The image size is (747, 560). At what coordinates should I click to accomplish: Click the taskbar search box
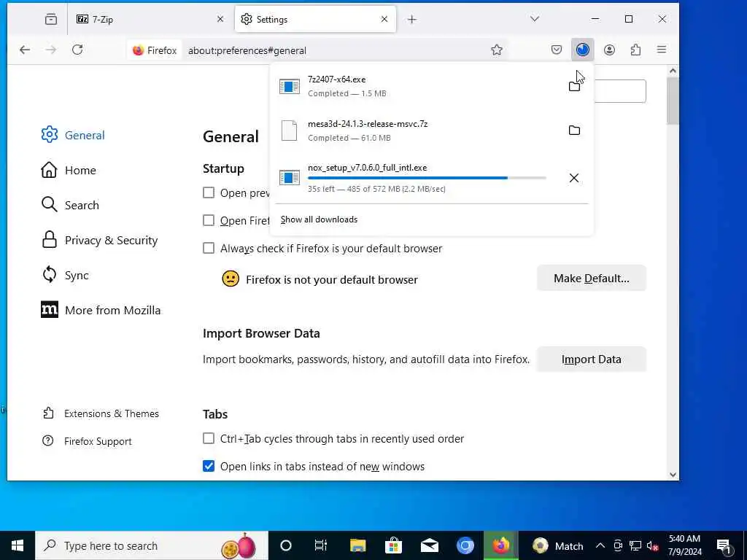[x=152, y=545]
